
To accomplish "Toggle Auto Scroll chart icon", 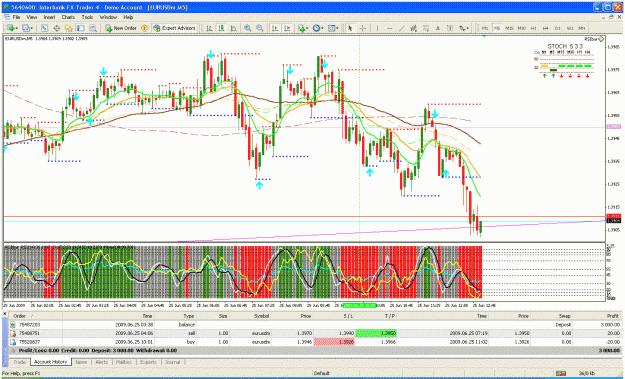I will pyautogui.click(x=275, y=28).
